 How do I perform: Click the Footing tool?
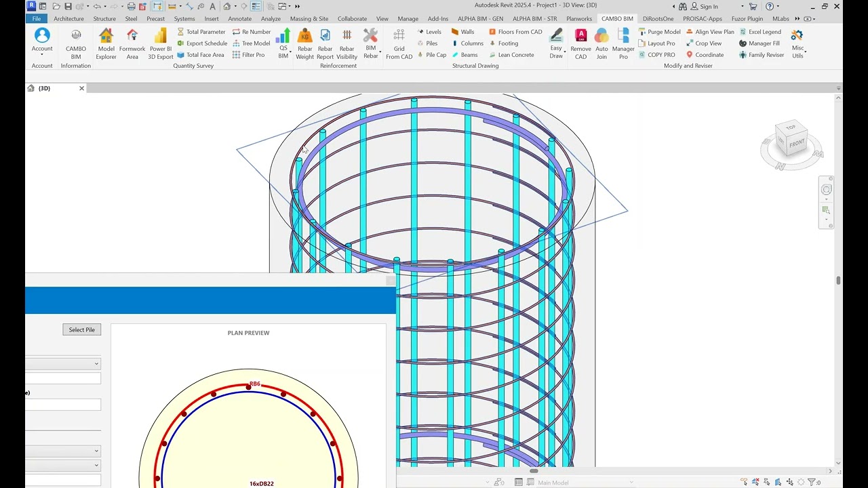point(503,43)
